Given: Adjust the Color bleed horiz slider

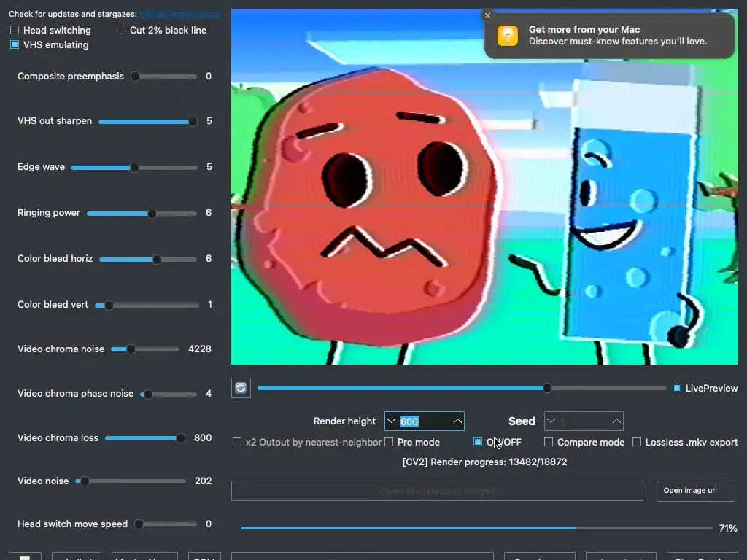Looking at the screenshot, I should pyautogui.click(x=147, y=260).
